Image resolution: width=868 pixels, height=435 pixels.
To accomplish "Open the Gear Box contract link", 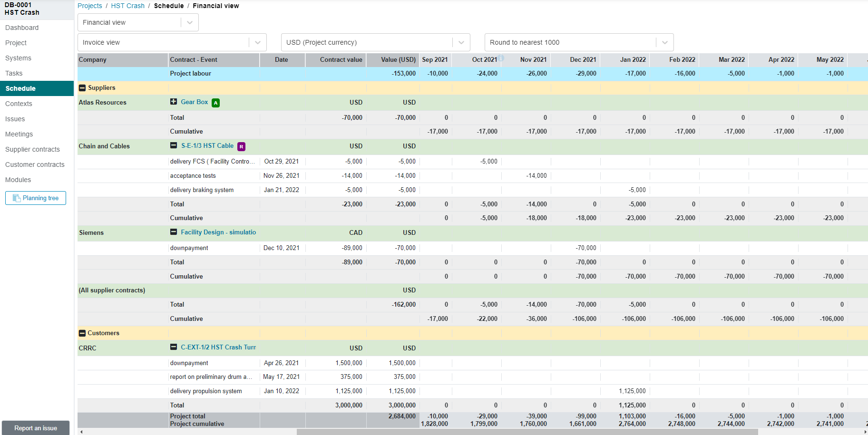I will coord(195,102).
